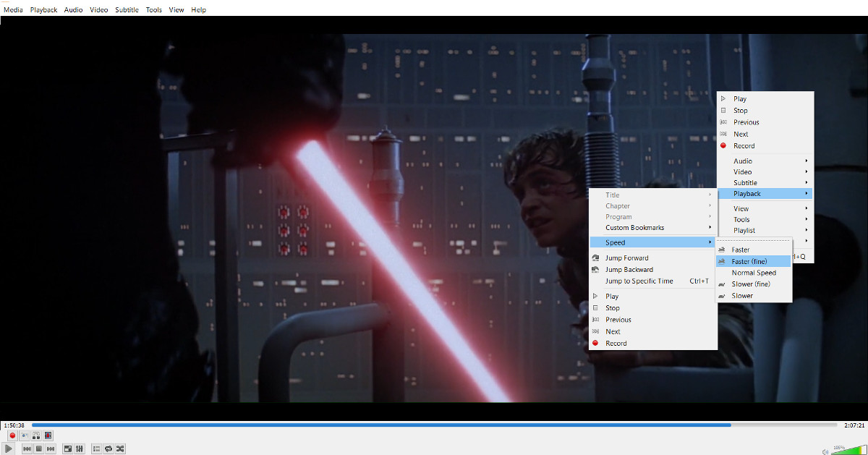Choose Slower (fine) speed option
The width and height of the screenshot is (868, 455).
tap(754, 284)
